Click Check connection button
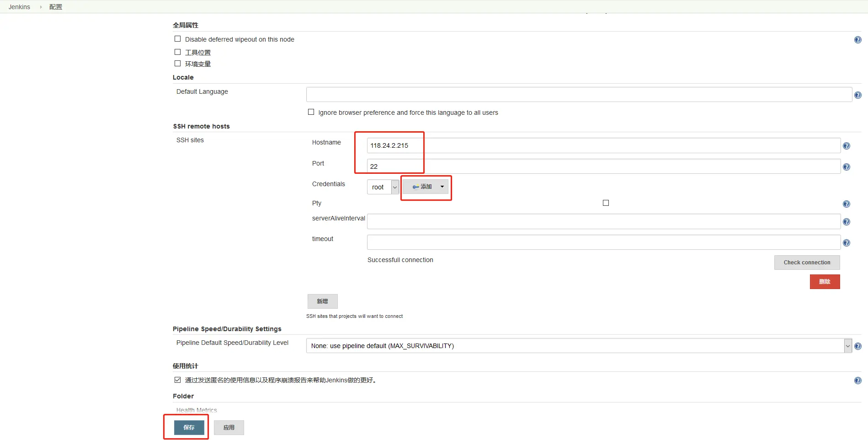Screen dimensions: 868x440 [807, 263]
